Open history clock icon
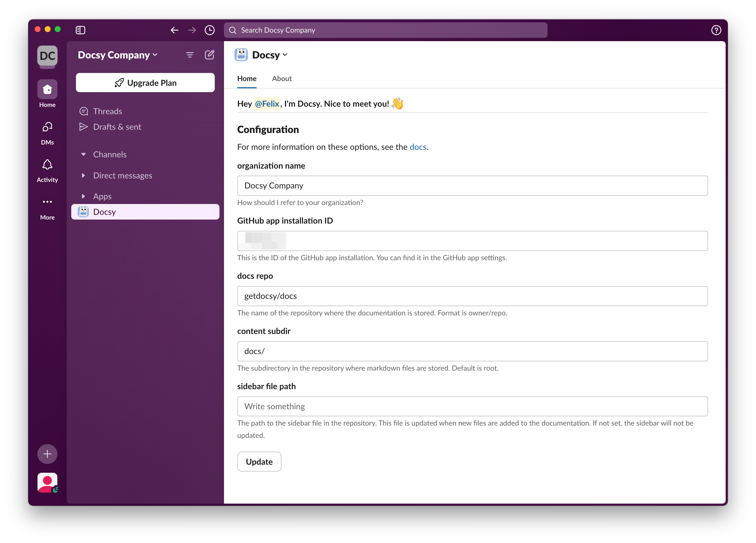Image resolution: width=756 pixels, height=543 pixels. (209, 30)
